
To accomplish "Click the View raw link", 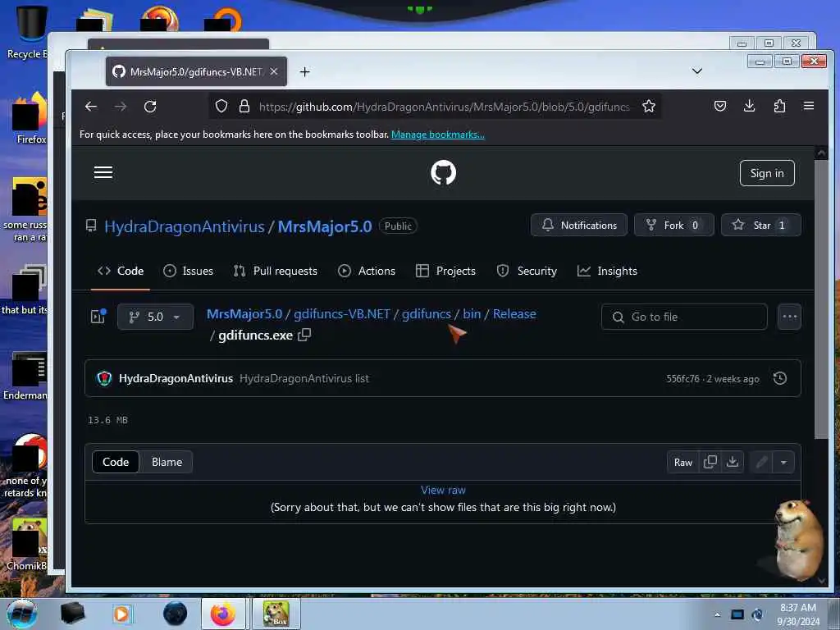I will (x=443, y=491).
